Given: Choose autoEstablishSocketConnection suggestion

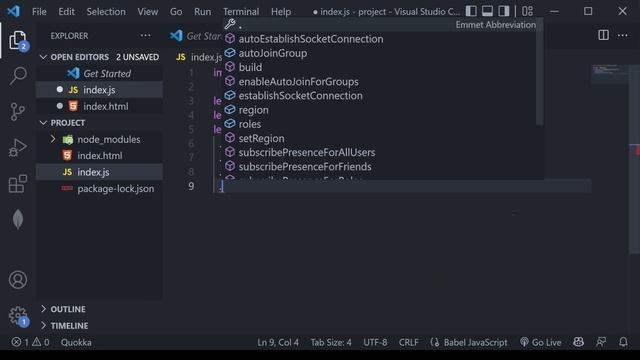Looking at the screenshot, I should 380,39.
